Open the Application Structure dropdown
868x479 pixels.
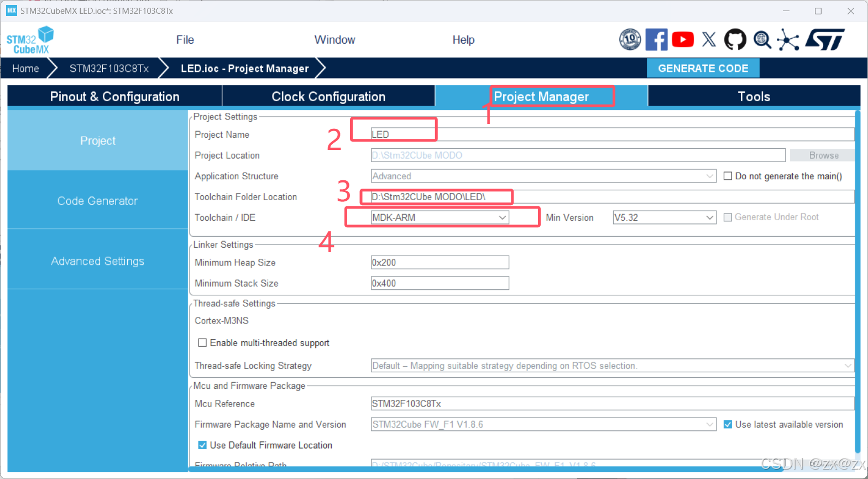point(543,176)
